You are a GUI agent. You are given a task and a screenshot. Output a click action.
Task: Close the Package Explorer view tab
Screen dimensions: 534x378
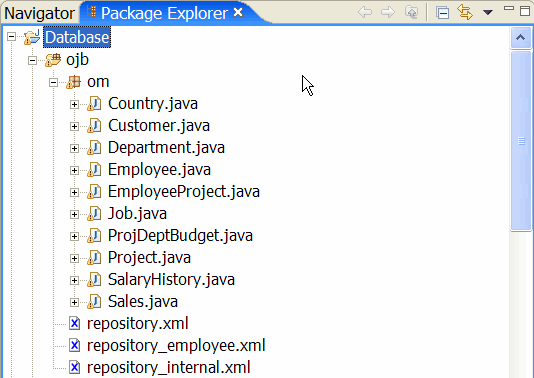point(238,13)
